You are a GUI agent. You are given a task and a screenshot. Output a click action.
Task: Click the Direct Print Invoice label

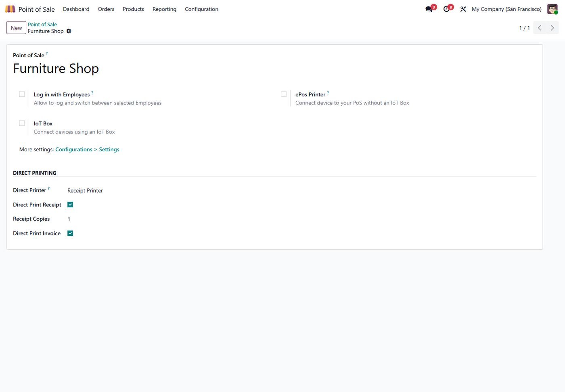click(x=37, y=234)
